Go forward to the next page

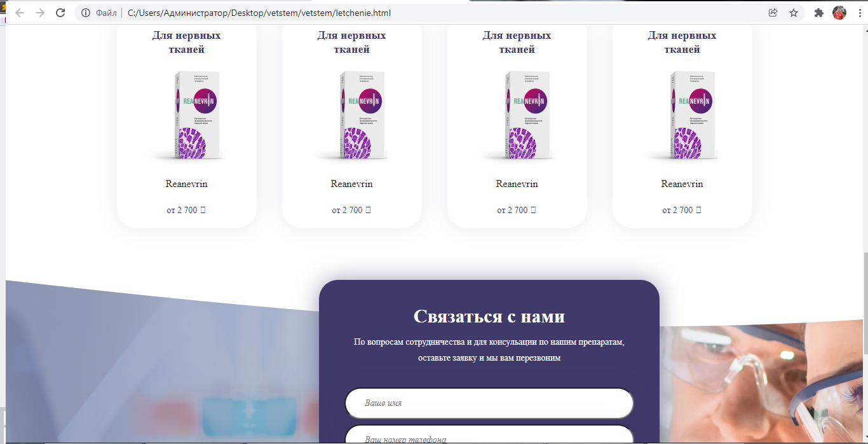click(40, 13)
